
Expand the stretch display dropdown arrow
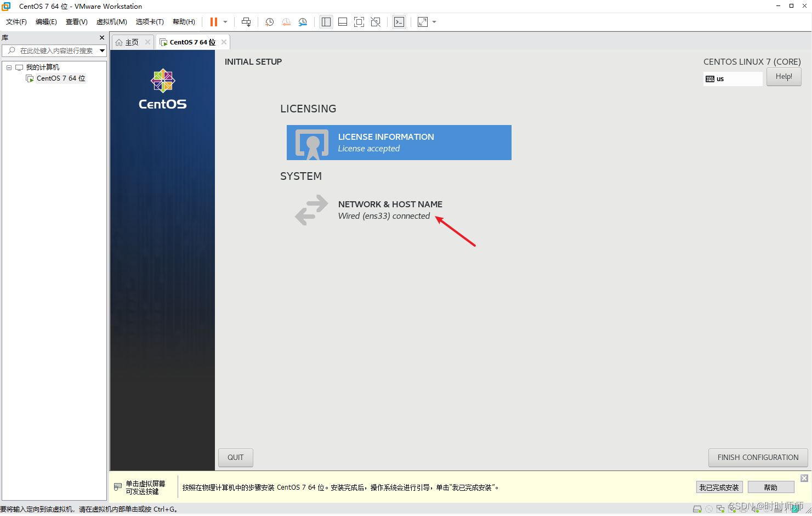click(434, 22)
